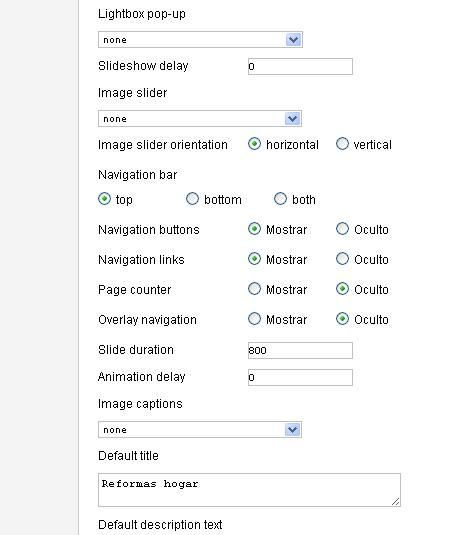Set Navigation bar to both
Screen dimensions: 454x535
(x=280, y=199)
